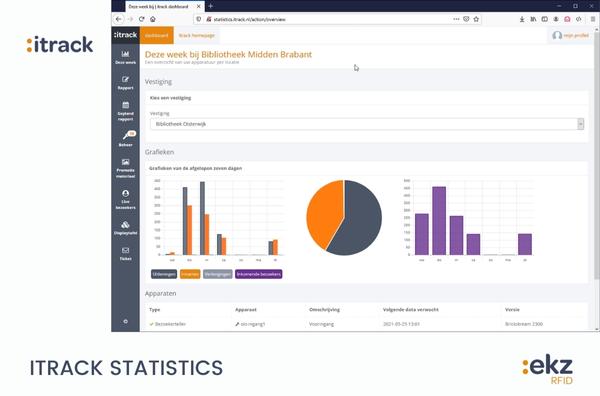Click the sidebar toggle icon in browser toolbar

click(545, 19)
